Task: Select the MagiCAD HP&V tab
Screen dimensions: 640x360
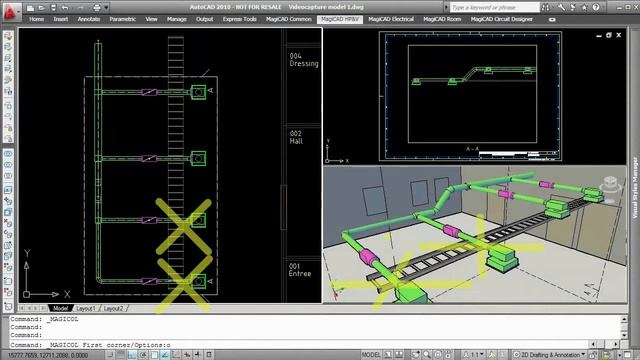Action: pyautogui.click(x=340, y=19)
